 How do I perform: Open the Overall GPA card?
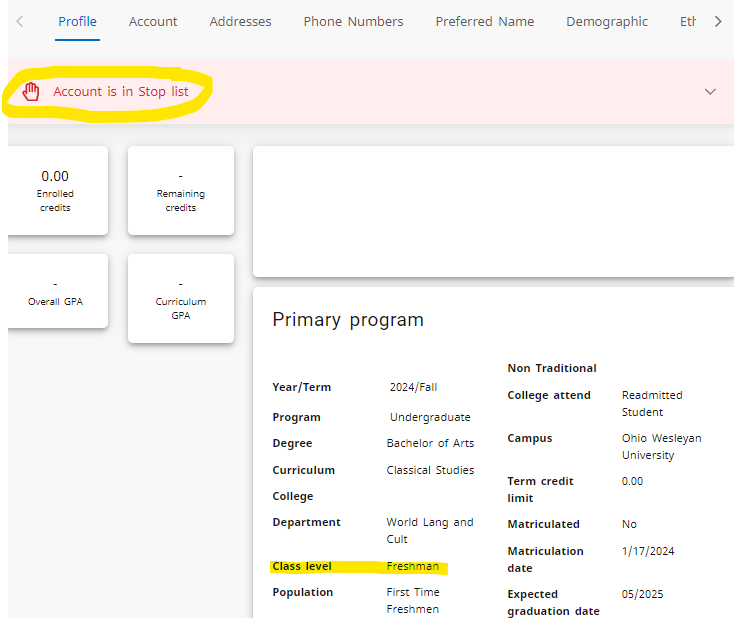56,291
